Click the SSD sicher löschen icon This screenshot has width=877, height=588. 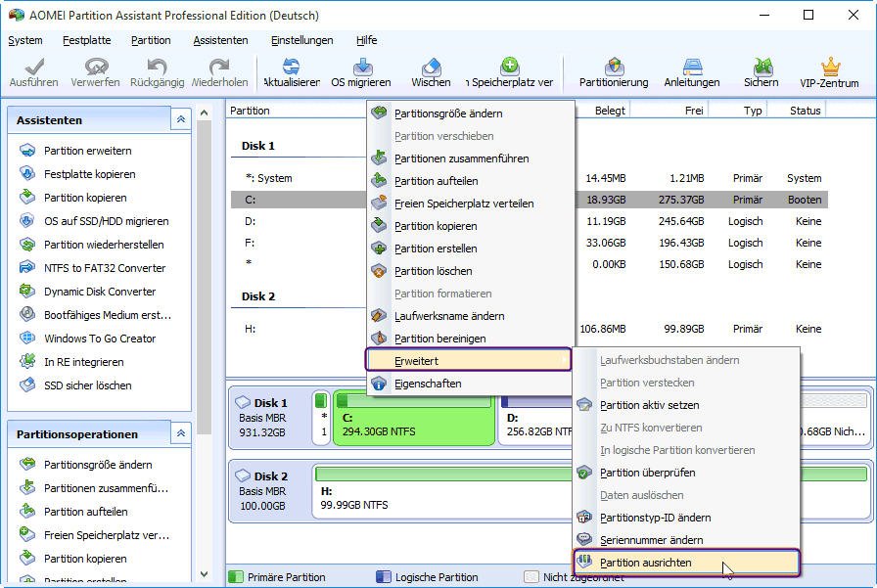27,385
